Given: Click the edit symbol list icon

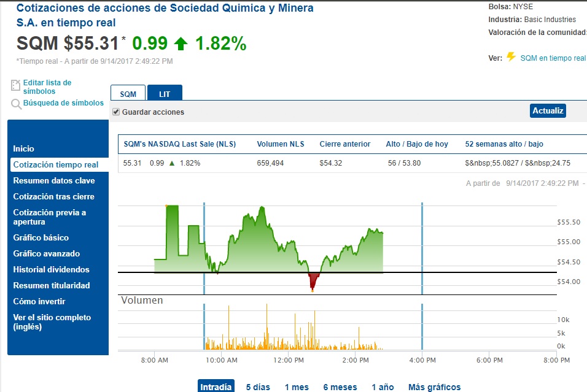Looking at the screenshot, I should click(x=15, y=85).
